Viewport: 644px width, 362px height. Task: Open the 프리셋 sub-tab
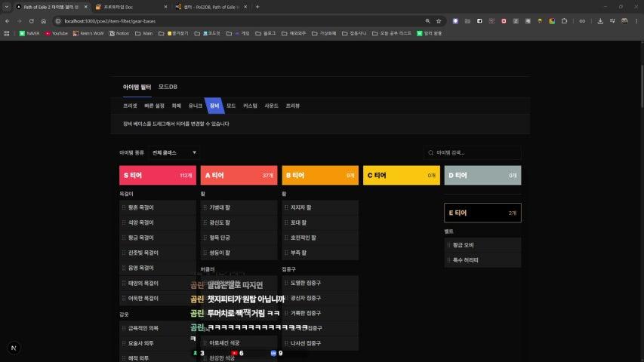130,106
